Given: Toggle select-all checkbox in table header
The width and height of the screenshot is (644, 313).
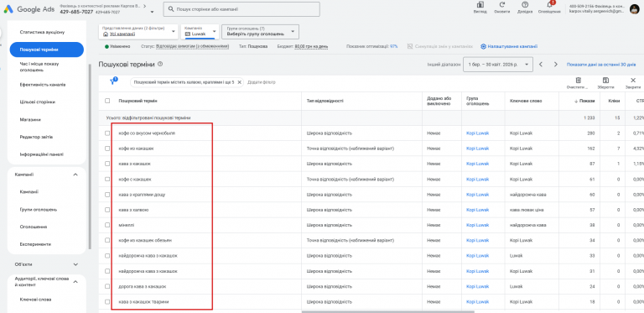Looking at the screenshot, I should point(107,101).
